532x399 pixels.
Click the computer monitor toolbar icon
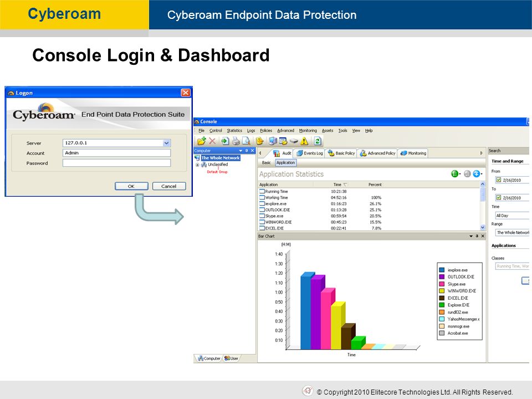pos(273,141)
